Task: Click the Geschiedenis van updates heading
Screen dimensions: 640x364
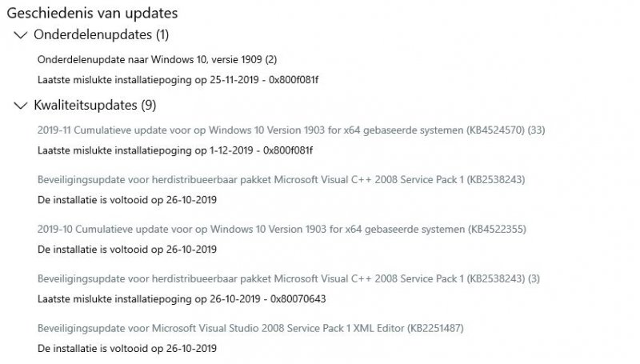Action: [92, 13]
